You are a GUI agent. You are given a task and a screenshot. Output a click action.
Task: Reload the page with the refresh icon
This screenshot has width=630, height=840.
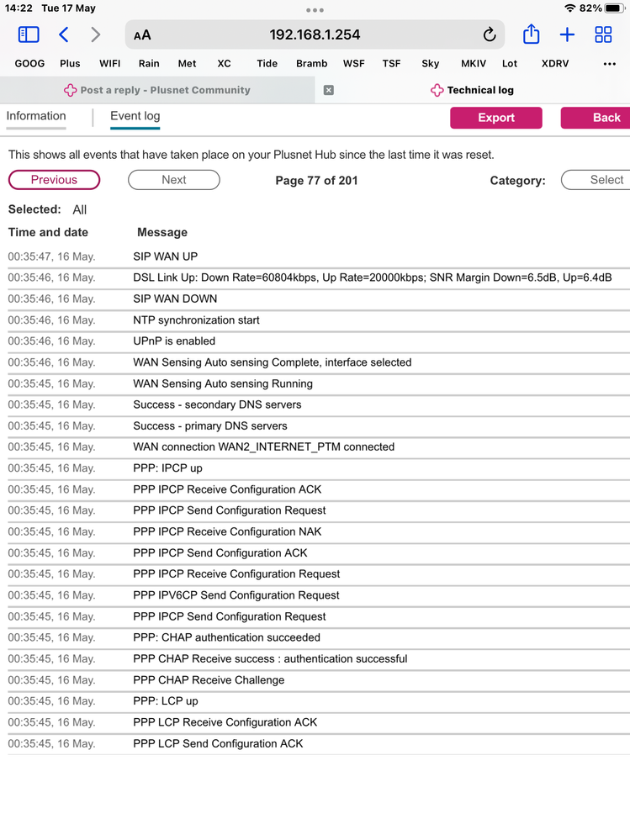489,34
